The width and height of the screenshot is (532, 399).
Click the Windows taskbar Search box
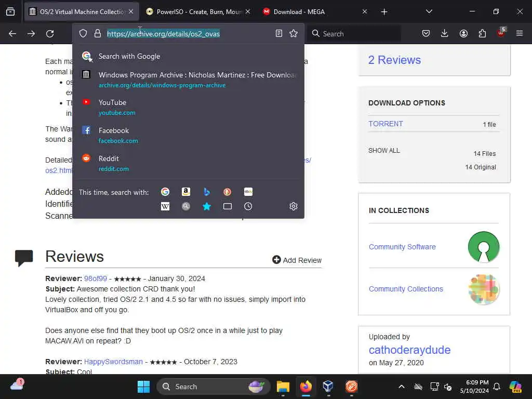pos(214,387)
